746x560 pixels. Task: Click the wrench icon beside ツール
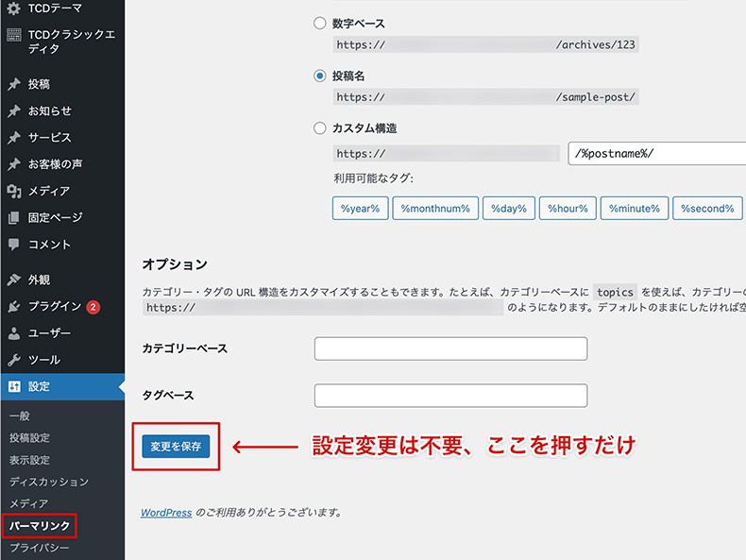13,360
